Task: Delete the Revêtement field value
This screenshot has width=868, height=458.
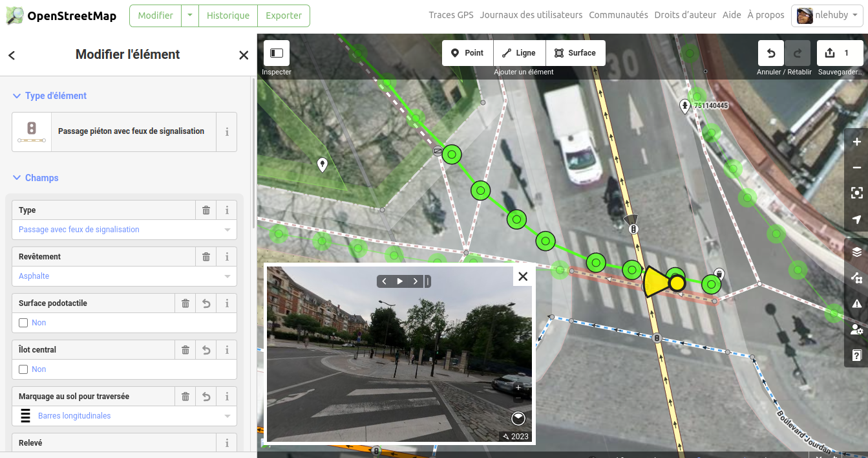Action: pos(206,256)
